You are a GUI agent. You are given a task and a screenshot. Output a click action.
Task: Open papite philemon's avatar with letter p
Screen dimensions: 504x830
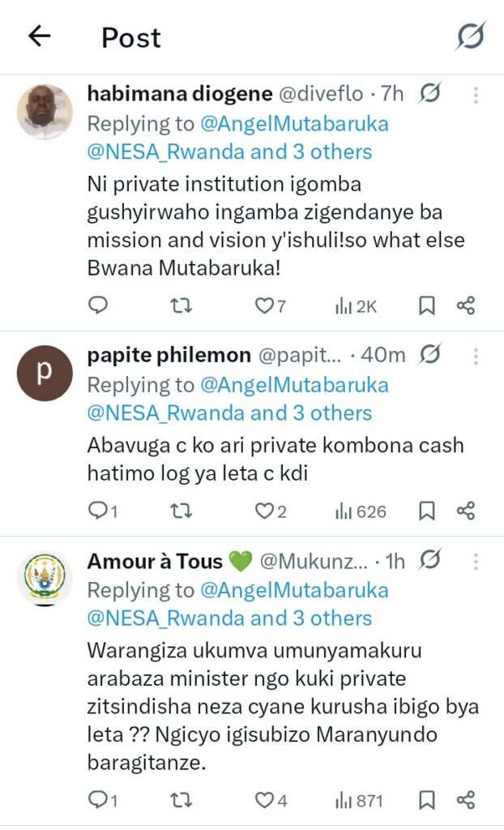[45, 373]
